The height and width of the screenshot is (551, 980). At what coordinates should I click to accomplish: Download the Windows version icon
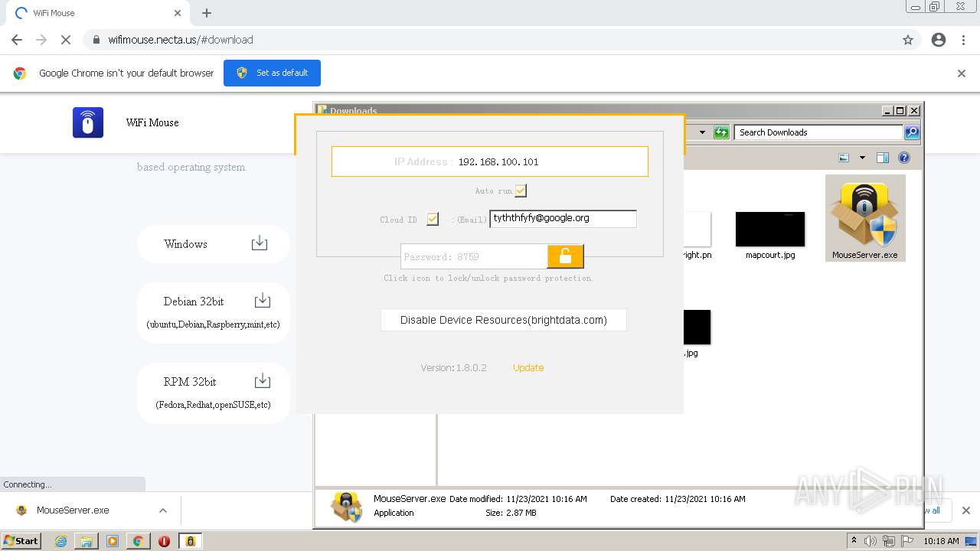(260, 243)
